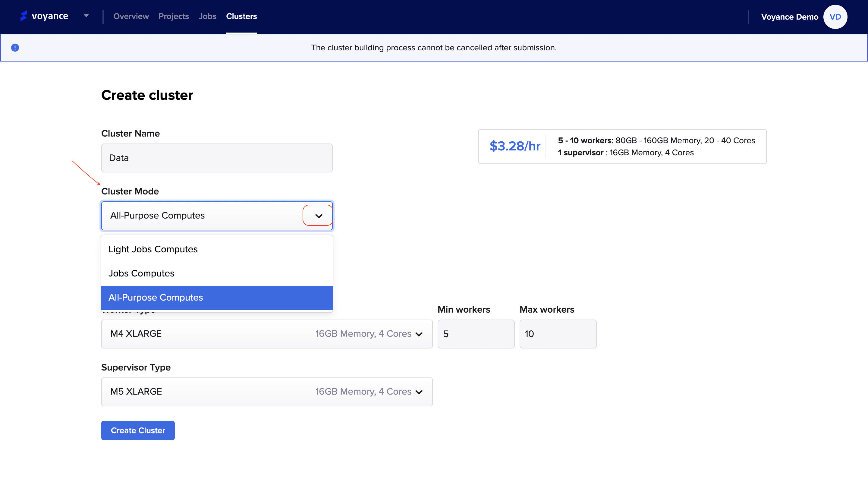868x495 pixels.
Task: Pick the All-Purpose Computes highlighted option
Action: [x=217, y=298]
